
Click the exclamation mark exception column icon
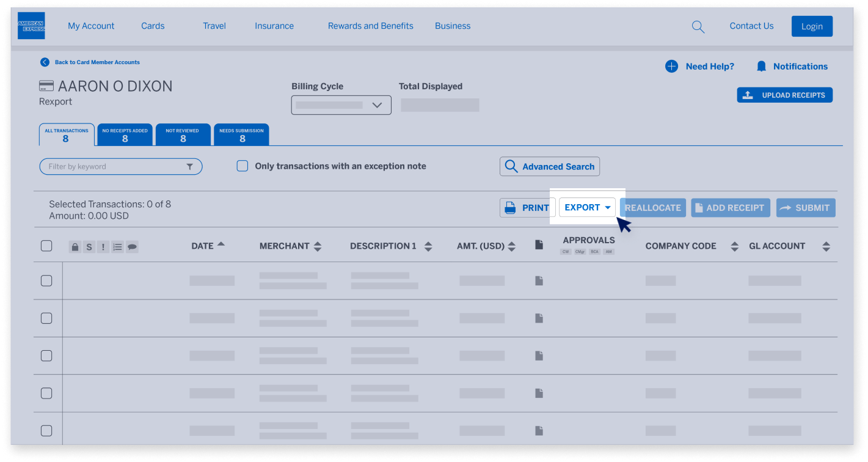point(103,246)
